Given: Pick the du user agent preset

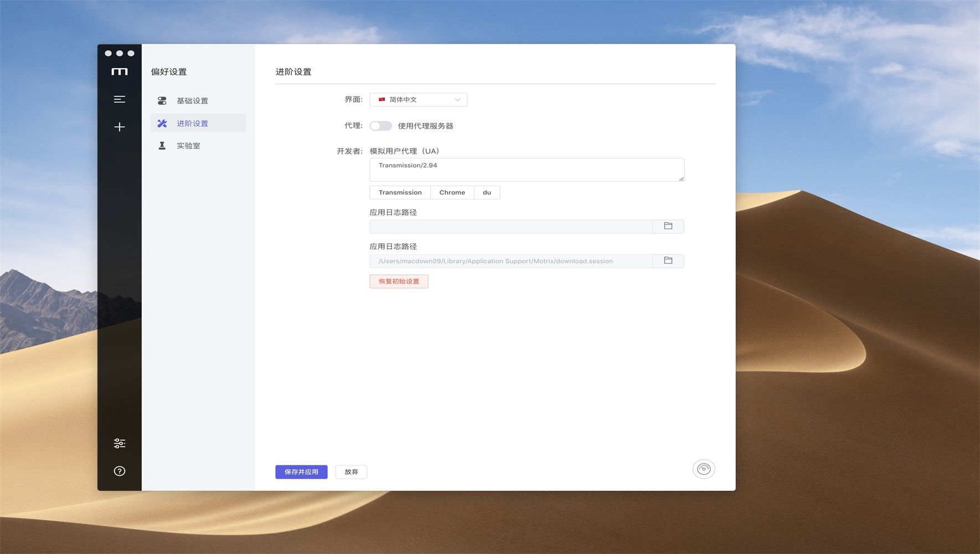Looking at the screenshot, I should pos(487,193).
